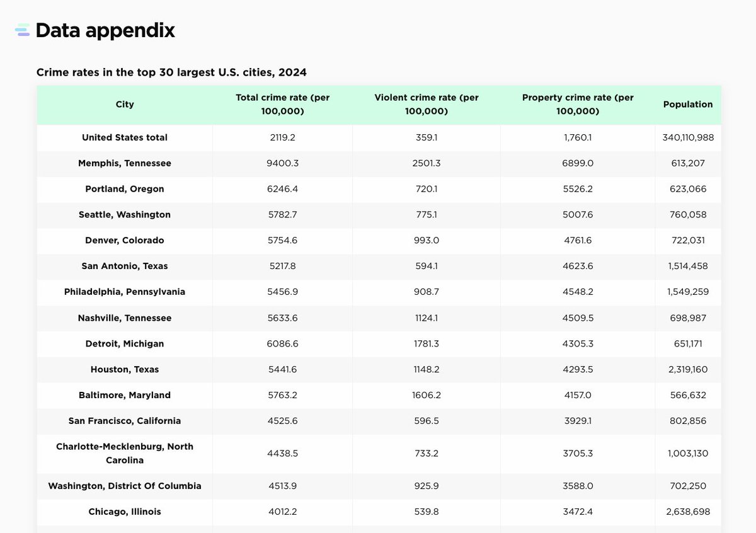This screenshot has width=756, height=533.
Task: Click Denver total crime rate 5754.6
Action: (282, 241)
